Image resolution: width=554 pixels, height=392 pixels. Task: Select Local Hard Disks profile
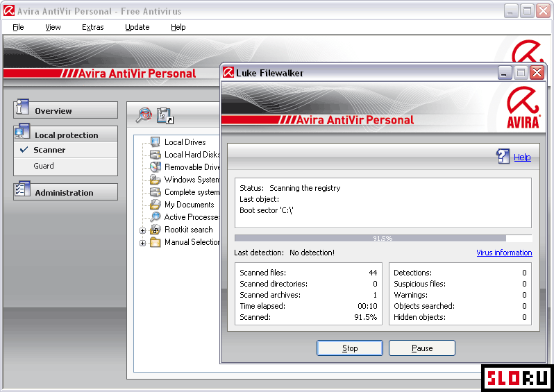pyautogui.click(x=192, y=154)
